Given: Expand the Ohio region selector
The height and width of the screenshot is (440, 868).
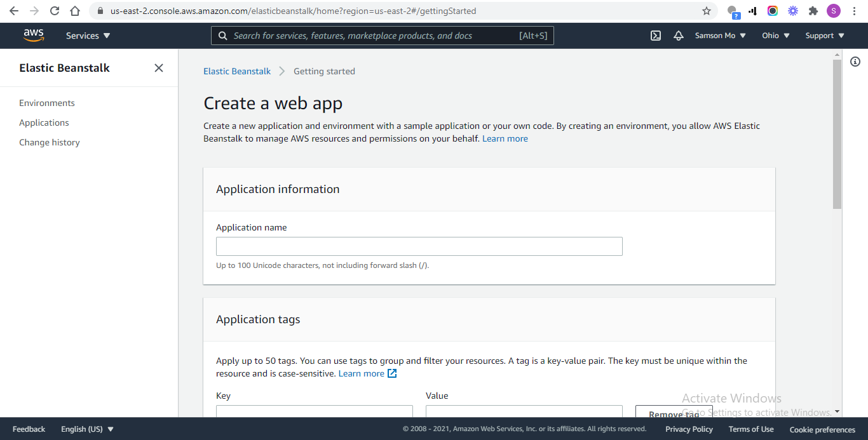Looking at the screenshot, I should tap(775, 36).
